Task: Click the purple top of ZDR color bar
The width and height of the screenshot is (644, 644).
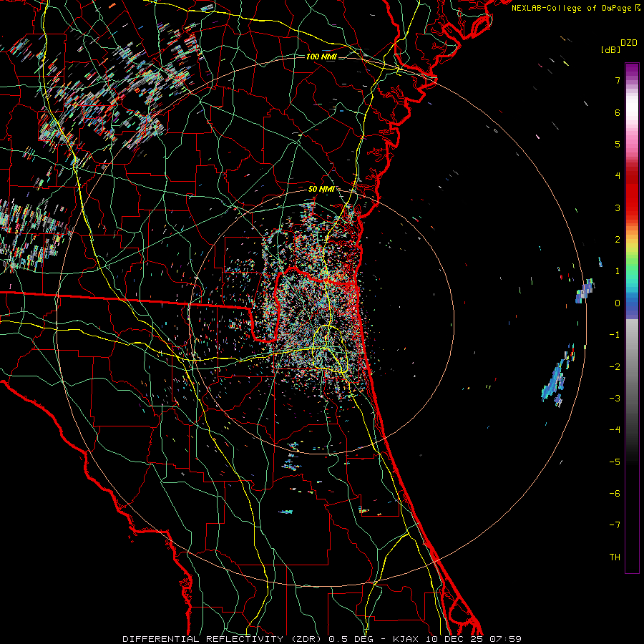Action: point(632,70)
